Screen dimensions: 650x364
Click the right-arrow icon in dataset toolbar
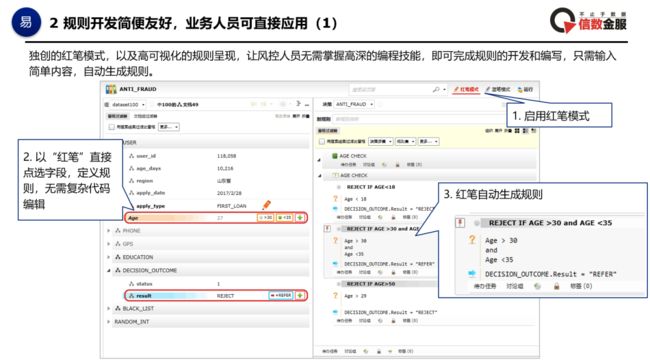tap(298, 104)
